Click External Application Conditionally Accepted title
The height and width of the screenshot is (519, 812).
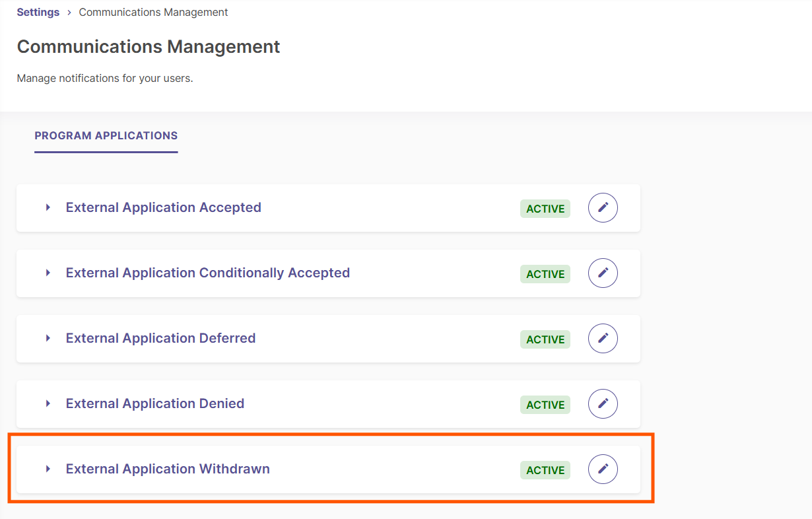coord(208,273)
